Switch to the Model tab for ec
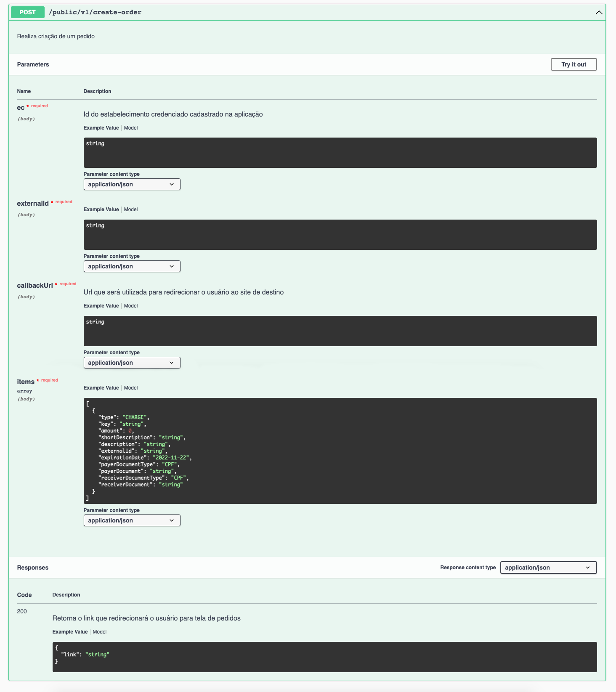This screenshot has width=616, height=692. (x=131, y=128)
